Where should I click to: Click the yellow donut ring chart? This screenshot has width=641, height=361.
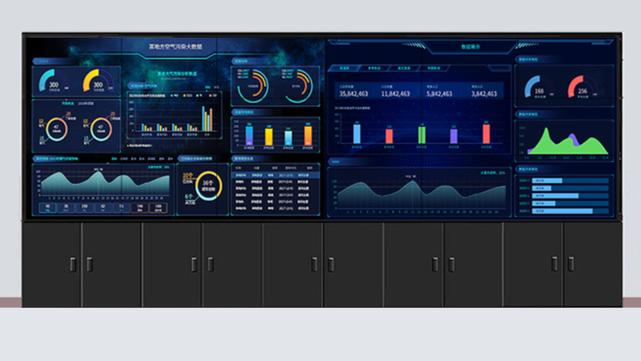pyautogui.click(x=208, y=186)
